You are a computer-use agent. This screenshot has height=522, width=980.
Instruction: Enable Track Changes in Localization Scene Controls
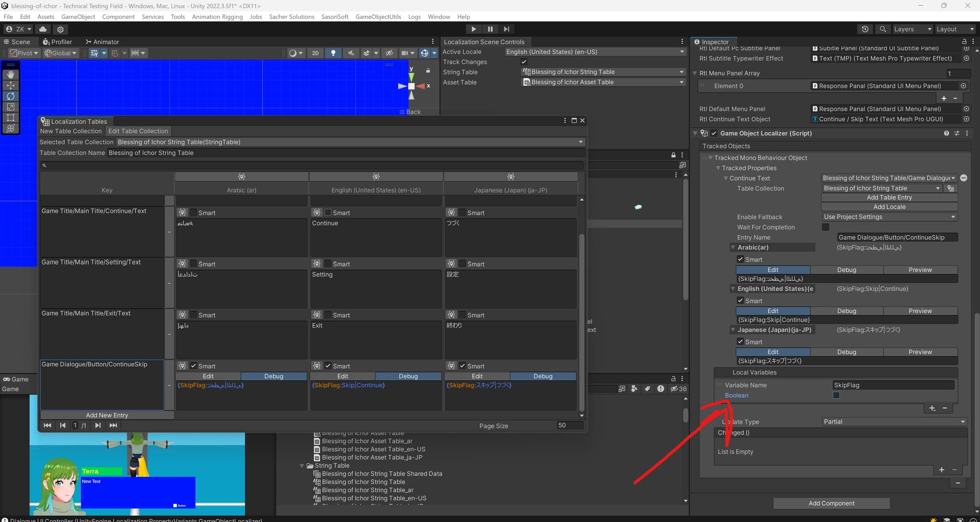click(x=524, y=61)
